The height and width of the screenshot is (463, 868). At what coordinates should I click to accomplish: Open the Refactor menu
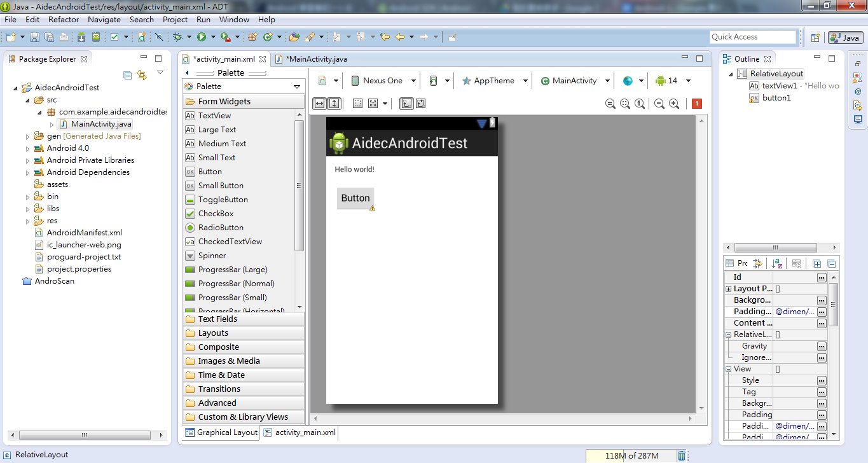coord(64,20)
